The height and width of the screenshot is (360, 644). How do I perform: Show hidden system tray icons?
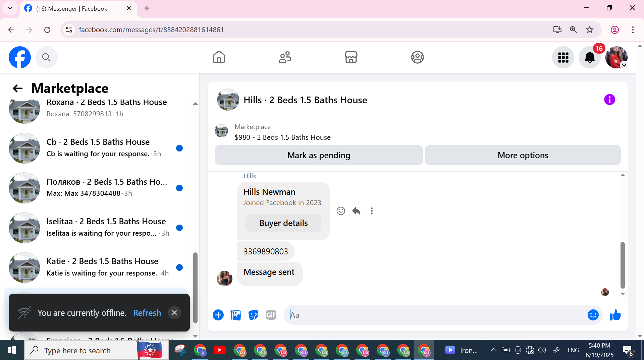(493, 350)
